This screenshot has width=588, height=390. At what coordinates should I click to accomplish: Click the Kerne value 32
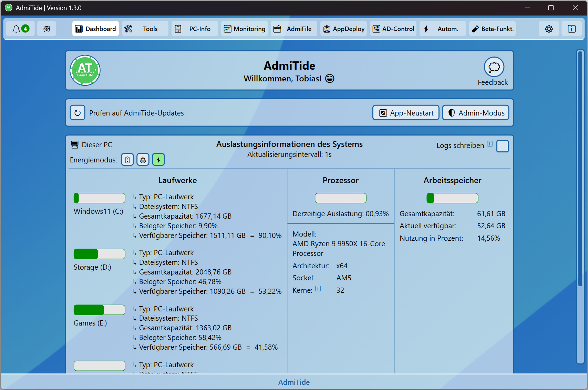click(340, 290)
